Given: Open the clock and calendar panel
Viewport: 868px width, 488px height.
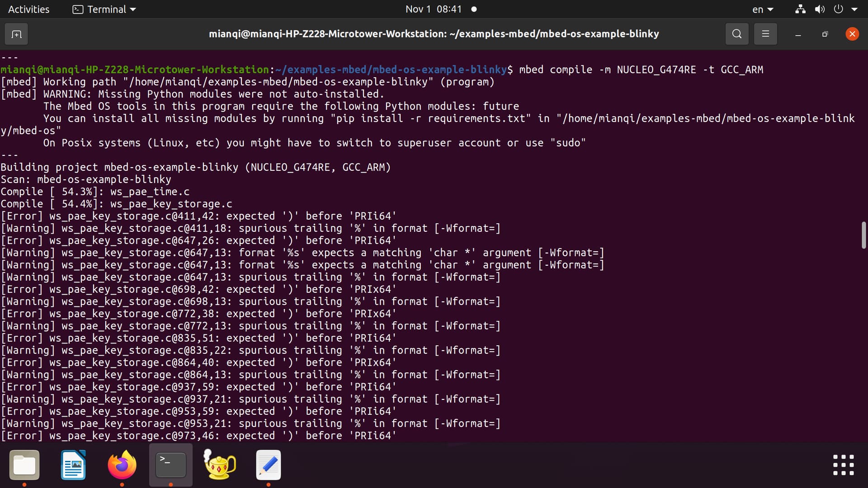Looking at the screenshot, I should (434, 9).
